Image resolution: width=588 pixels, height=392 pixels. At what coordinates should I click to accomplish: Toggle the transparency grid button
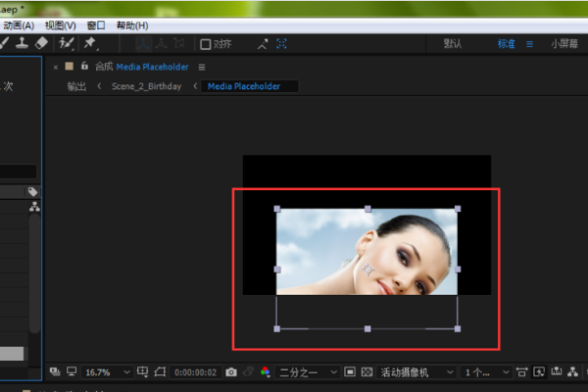(x=367, y=372)
